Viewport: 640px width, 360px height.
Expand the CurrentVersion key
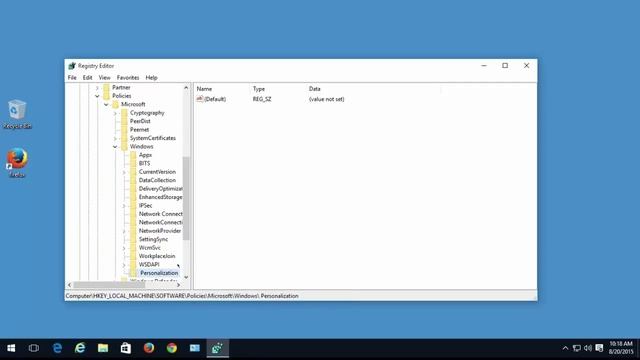(124, 172)
